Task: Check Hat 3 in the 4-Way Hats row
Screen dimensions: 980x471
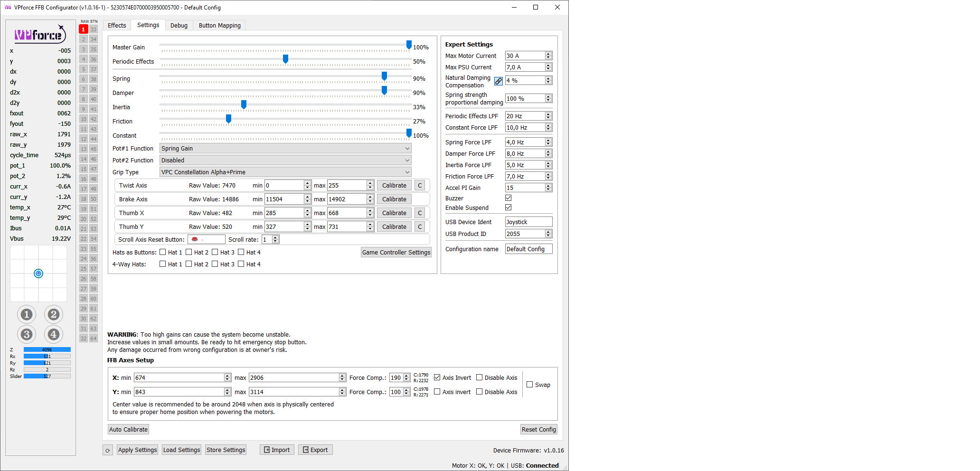Action: [215, 264]
